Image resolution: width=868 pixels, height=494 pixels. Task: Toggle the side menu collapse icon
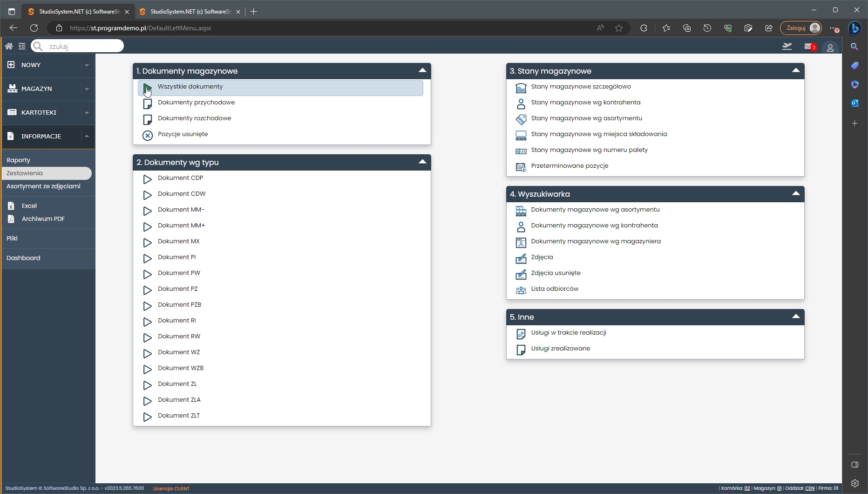pos(22,46)
